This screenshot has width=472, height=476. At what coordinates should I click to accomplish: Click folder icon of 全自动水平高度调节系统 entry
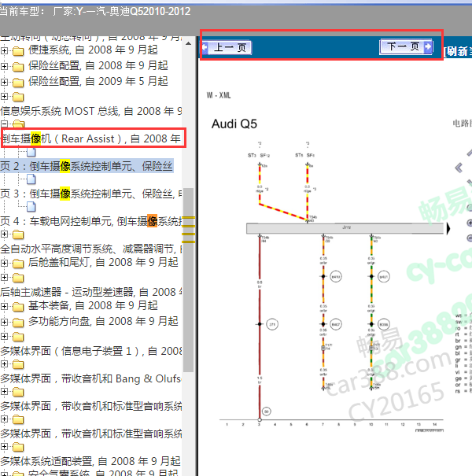click(x=18, y=234)
